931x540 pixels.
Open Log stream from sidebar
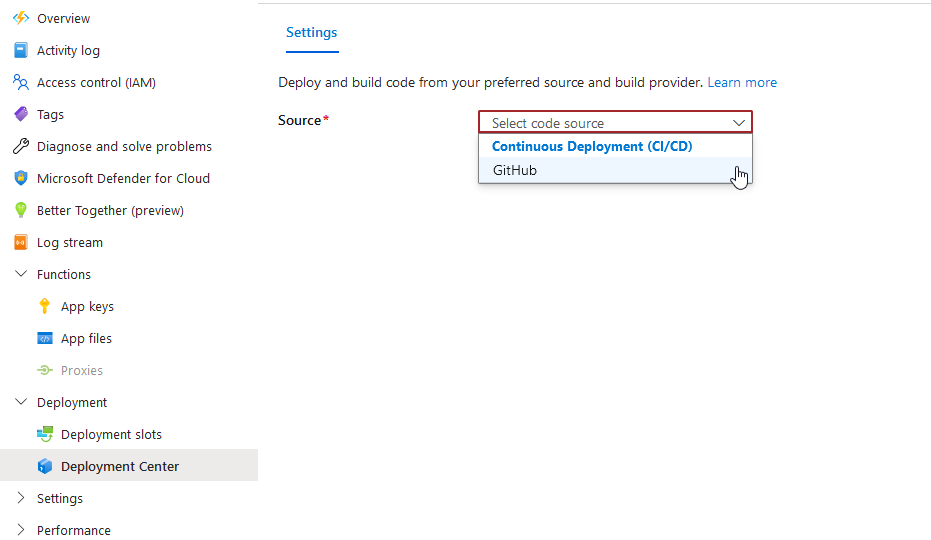point(70,242)
